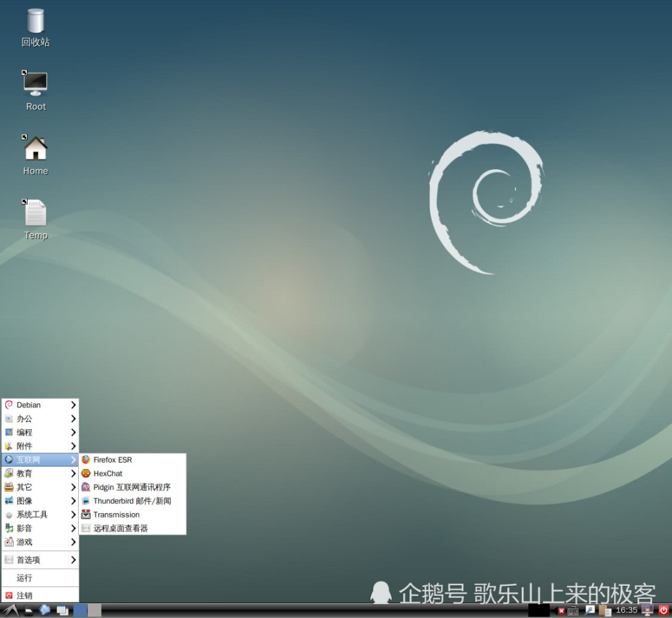The image size is (672, 618).
Task: Click the 图像 graphics category icon
Action: pos(9,501)
